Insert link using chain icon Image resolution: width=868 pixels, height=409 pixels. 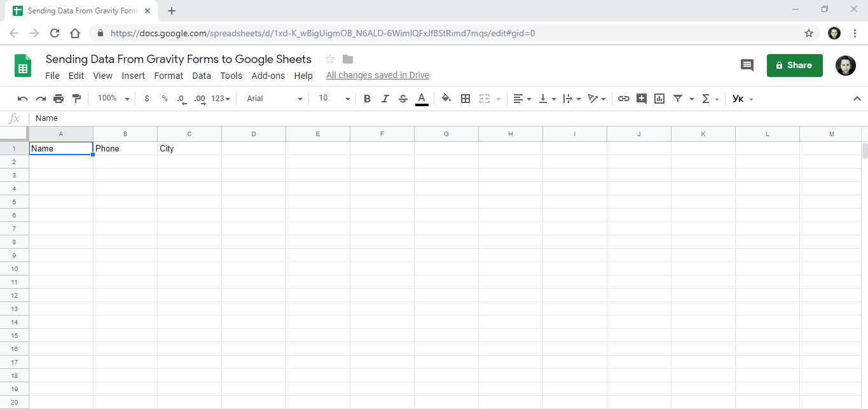point(624,99)
